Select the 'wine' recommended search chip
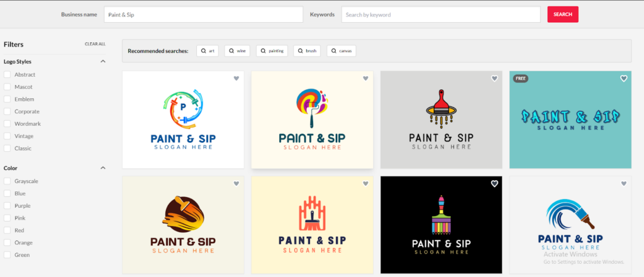The width and height of the screenshot is (644, 277). 238,50
